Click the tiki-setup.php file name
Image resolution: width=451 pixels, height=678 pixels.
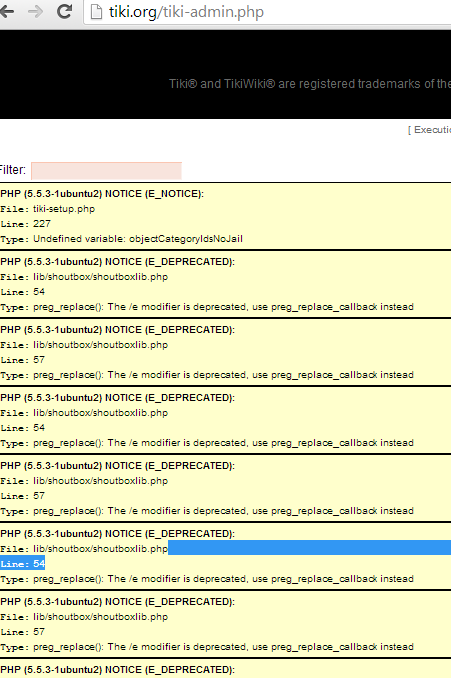point(64,209)
